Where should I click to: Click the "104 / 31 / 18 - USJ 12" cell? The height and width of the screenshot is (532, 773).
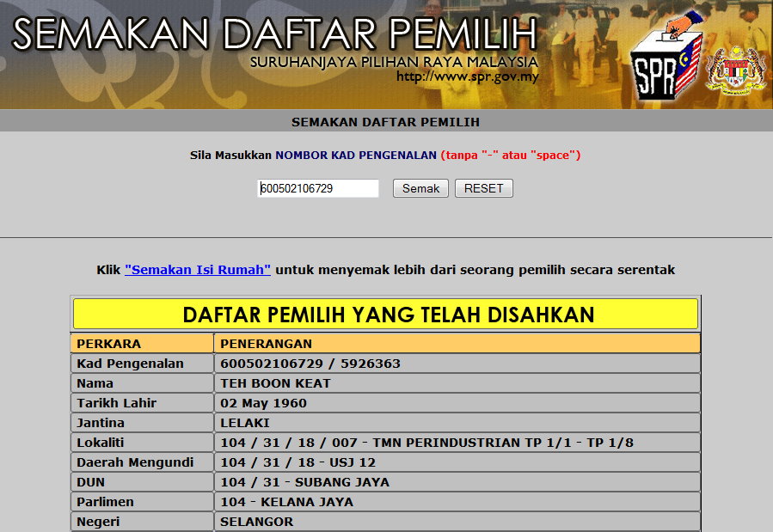[457, 462]
